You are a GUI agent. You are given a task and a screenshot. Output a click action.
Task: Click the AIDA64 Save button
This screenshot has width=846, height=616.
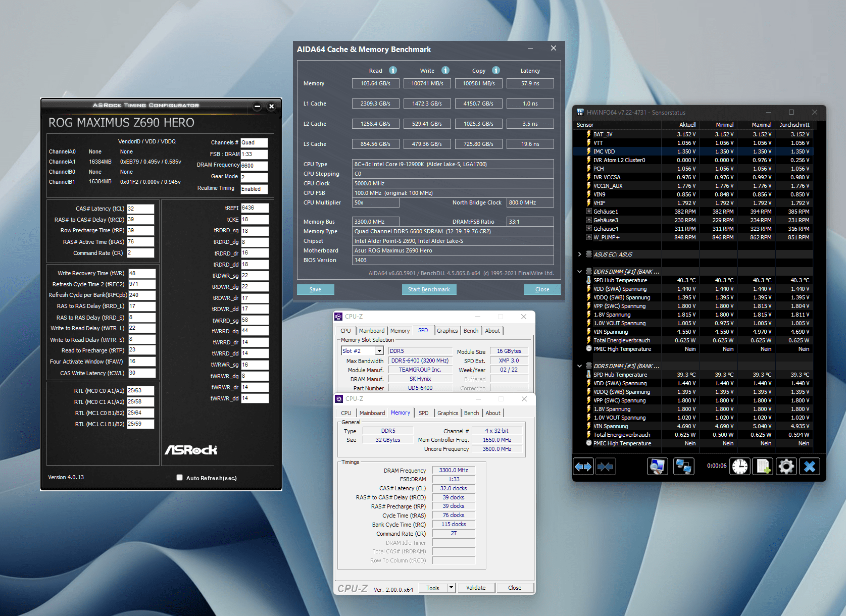click(x=315, y=289)
